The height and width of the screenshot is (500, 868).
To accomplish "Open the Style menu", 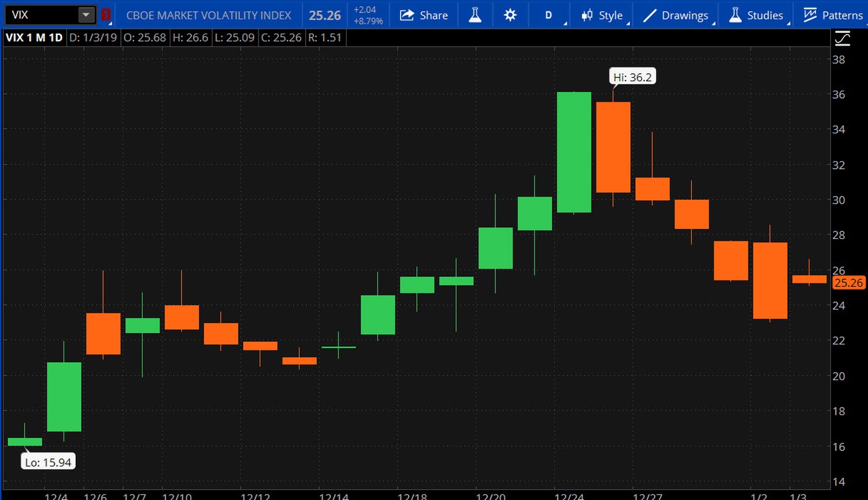I will (602, 16).
